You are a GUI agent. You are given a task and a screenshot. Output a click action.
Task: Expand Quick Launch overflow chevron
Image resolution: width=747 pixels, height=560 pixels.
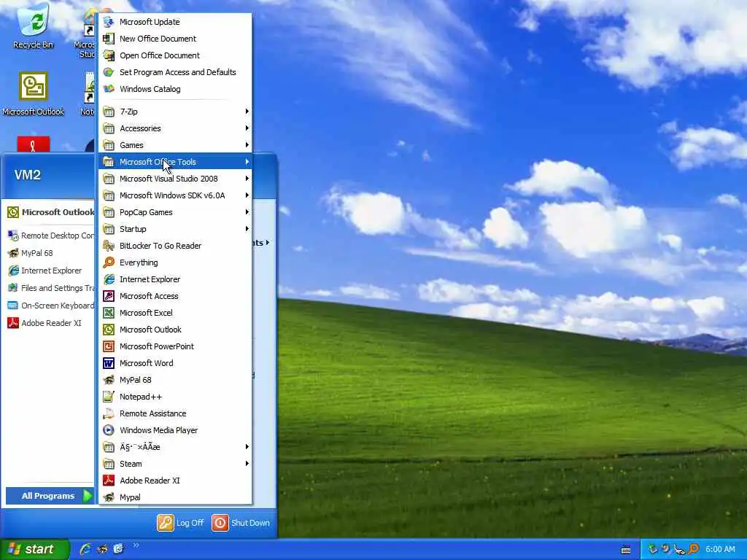coord(136,545)
